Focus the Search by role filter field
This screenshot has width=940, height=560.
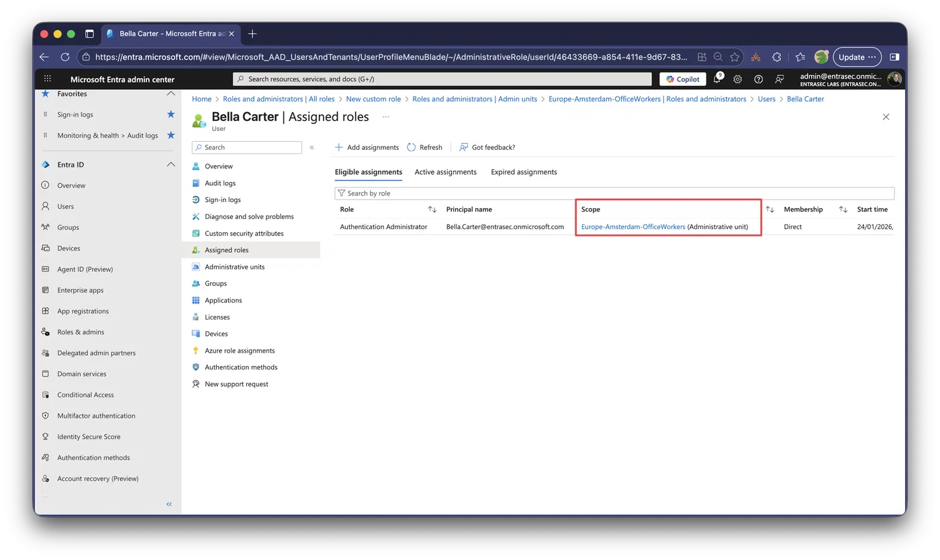pos(614,193)
